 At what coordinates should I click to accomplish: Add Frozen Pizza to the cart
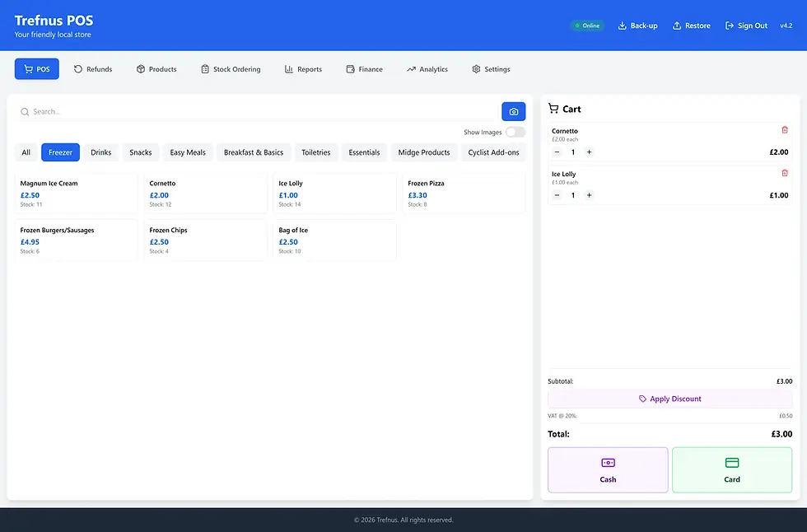(x=464, y=193)
